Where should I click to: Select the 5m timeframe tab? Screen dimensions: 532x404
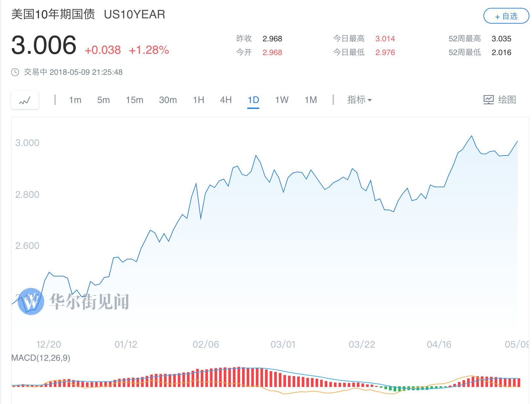pyautogui.click(x=103, y=100)
